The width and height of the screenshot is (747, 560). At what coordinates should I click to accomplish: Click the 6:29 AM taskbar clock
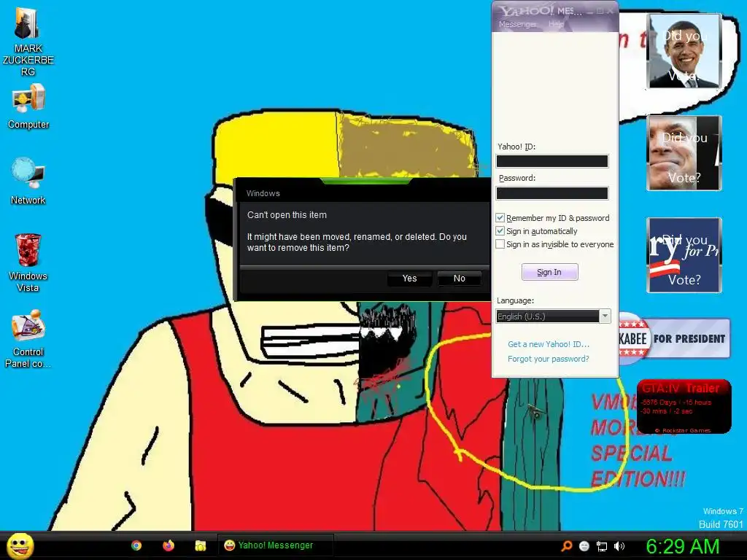tap(682, 546)
